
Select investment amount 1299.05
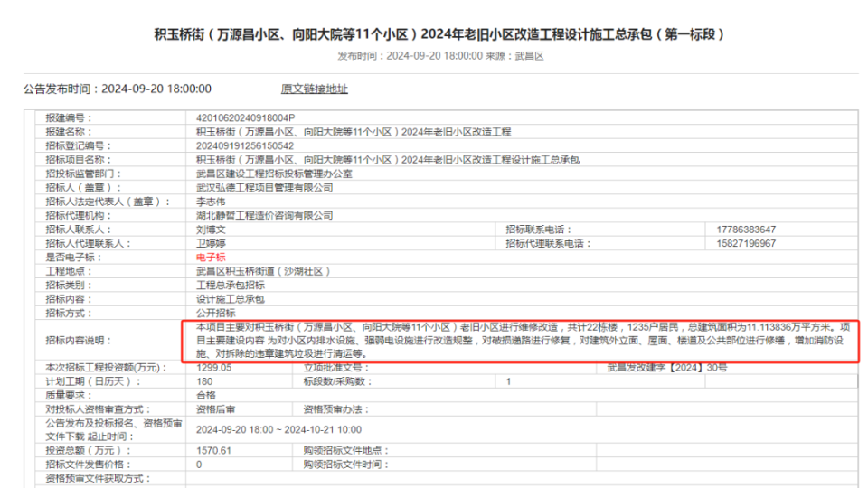coord(213,368)
